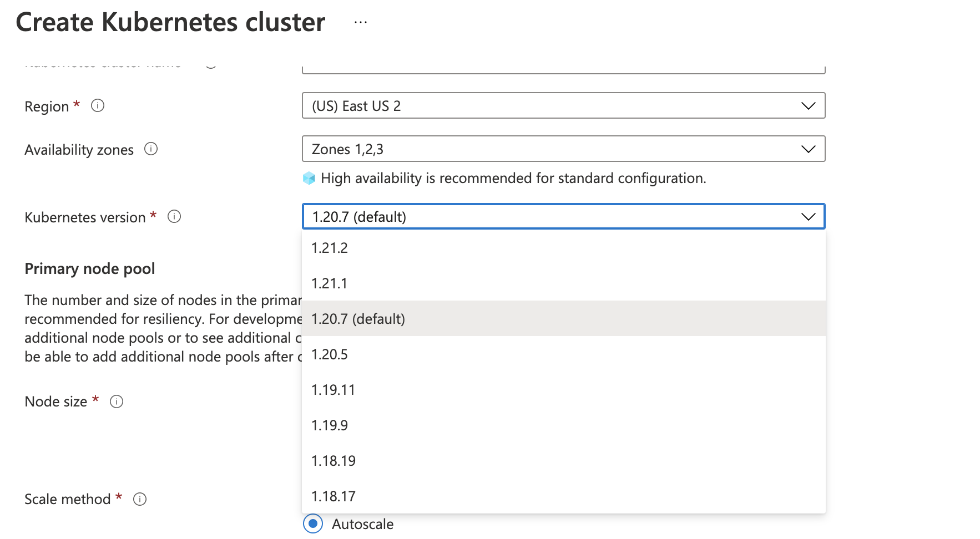View the Availability zones info tooltip
This screenshot has width=980, height=539.
151,149
